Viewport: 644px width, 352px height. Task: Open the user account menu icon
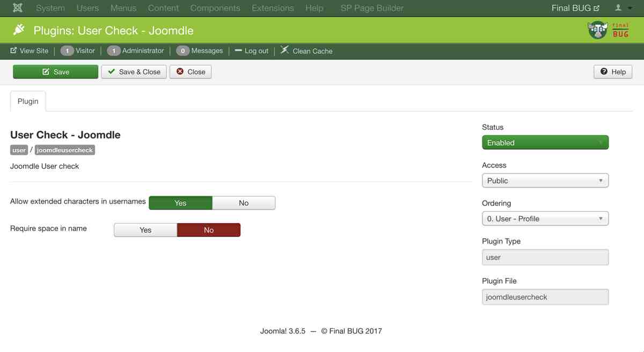click(x=623, y=8)
